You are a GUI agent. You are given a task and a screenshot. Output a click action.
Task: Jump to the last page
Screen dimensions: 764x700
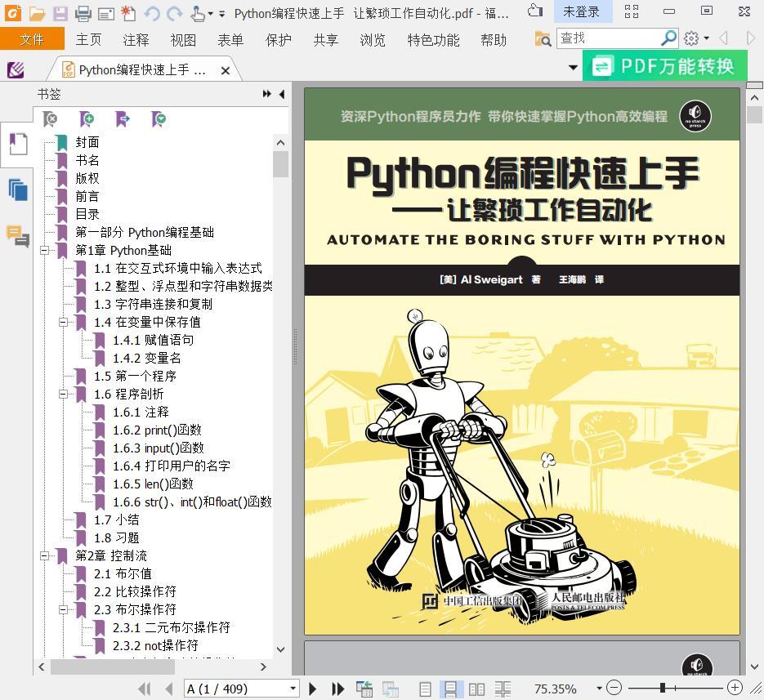click(x=337, y=689)
